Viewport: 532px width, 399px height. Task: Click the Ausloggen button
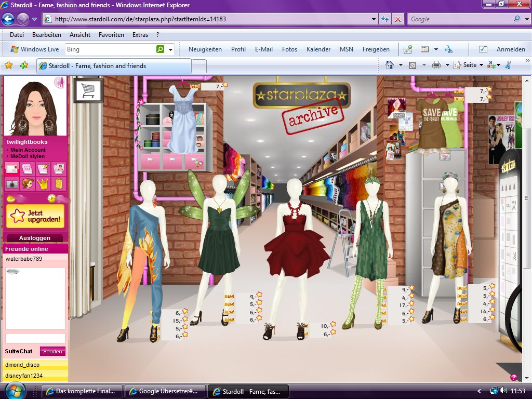click(x=35, y=238)
